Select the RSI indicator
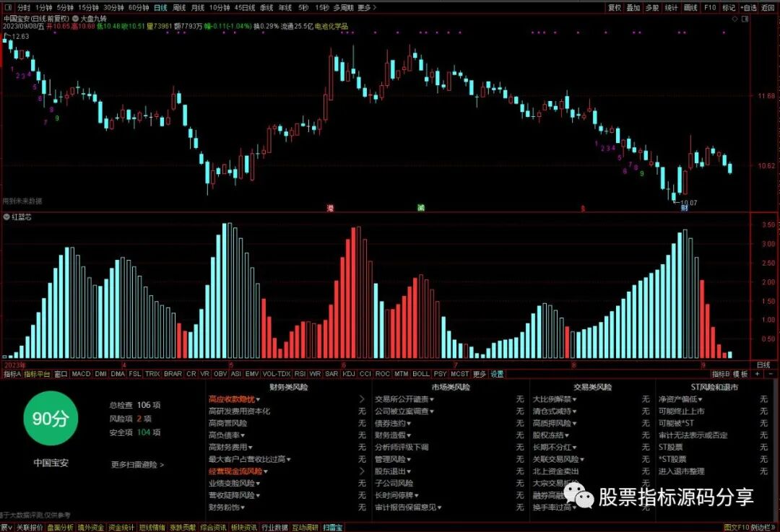This screenshot has height=532, width=780. click(300, 374)
